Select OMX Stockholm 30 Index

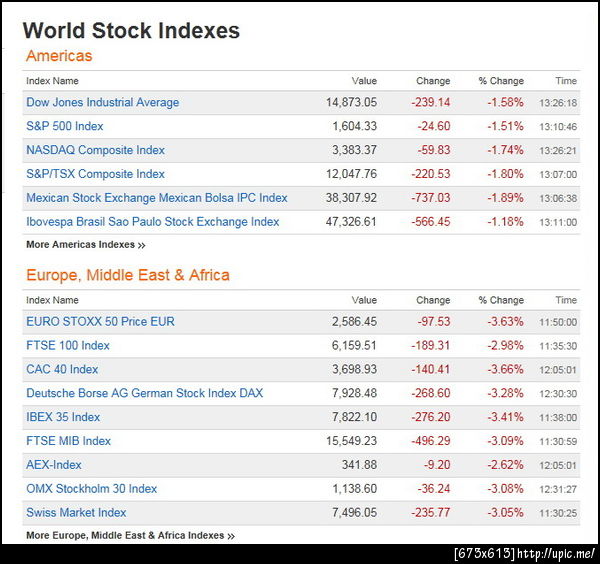click(x=92, y=489)
